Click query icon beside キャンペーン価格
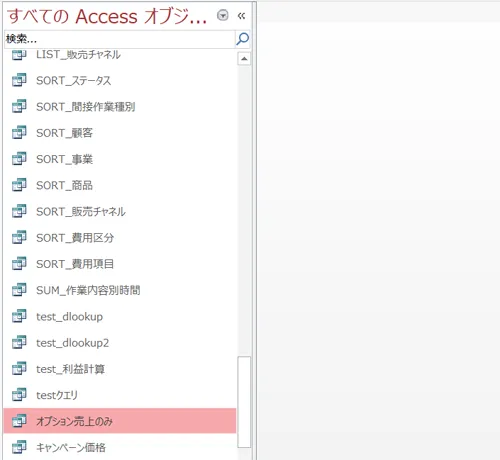500x460 pixels. (x=19, y=447)
